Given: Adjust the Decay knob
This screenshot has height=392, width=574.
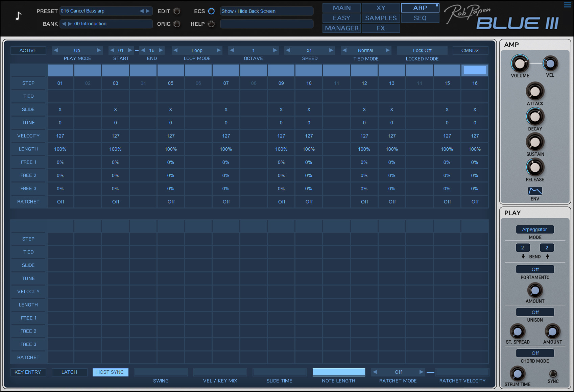Looking at the screenshot, I should point(535,117).
